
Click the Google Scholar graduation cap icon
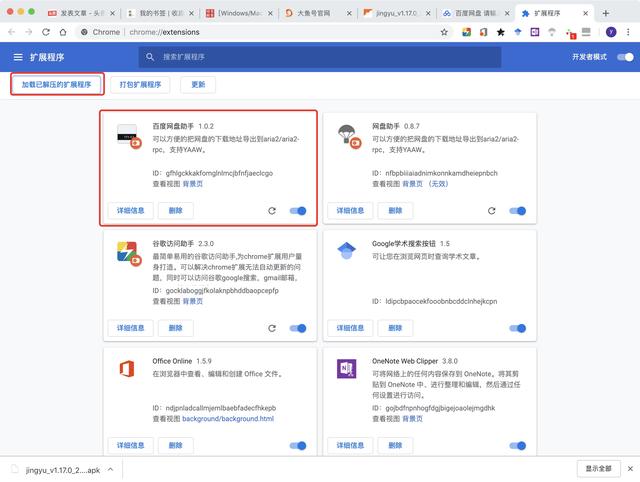tap(347, 250)
